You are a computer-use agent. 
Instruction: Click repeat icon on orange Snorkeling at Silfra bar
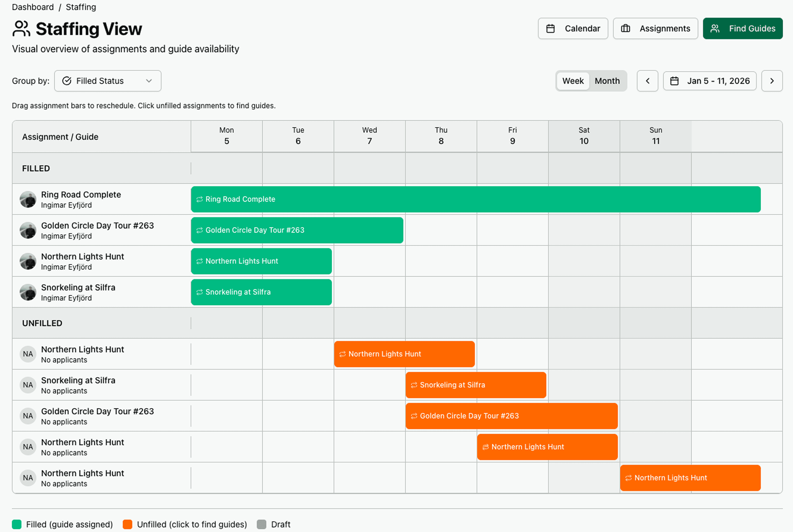[414, 385]
